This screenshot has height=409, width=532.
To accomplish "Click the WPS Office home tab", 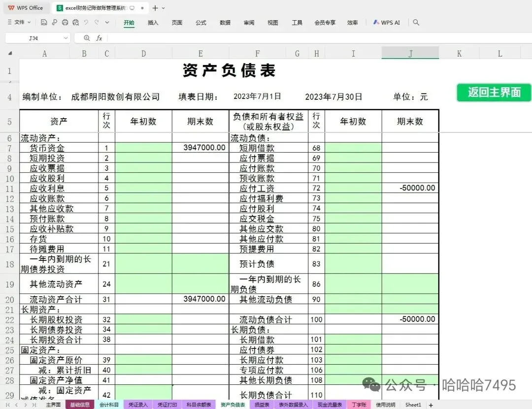I will tap(26, 8).
